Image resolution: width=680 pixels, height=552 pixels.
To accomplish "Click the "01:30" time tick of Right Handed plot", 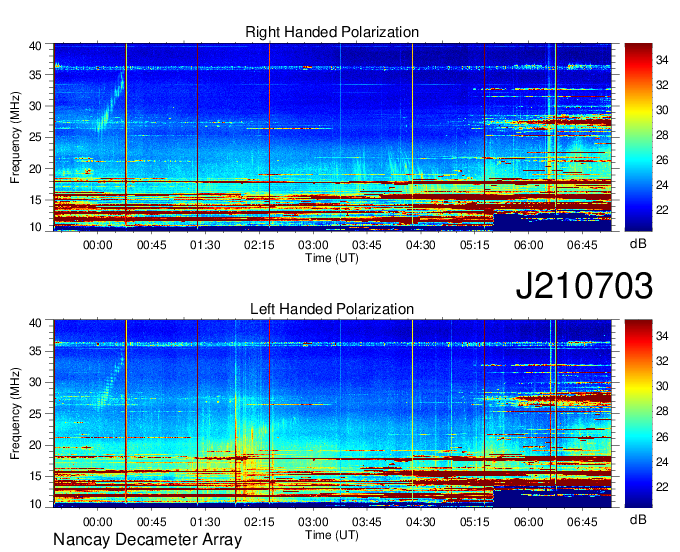I will 205,245.
